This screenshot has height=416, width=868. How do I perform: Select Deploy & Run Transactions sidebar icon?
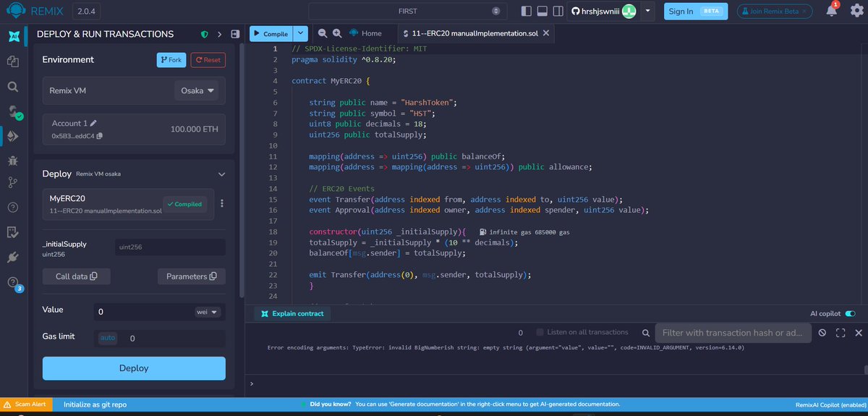pyautogui.click(x=13, y=135)
